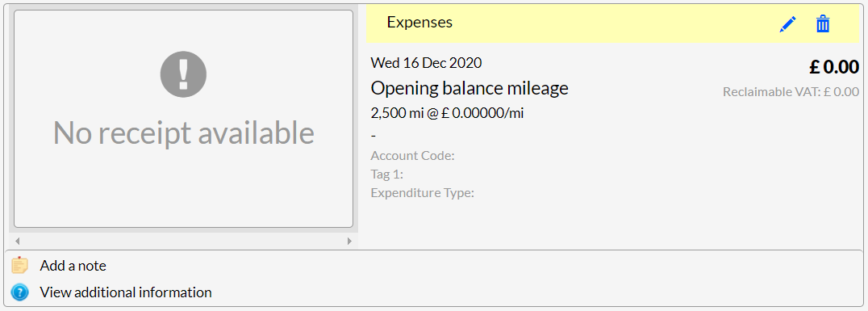The height and width of the screenshot is (311, 868).
Task: Click the Expenditure Type field label
Action: pyautogui.click(x=423, y=194)
